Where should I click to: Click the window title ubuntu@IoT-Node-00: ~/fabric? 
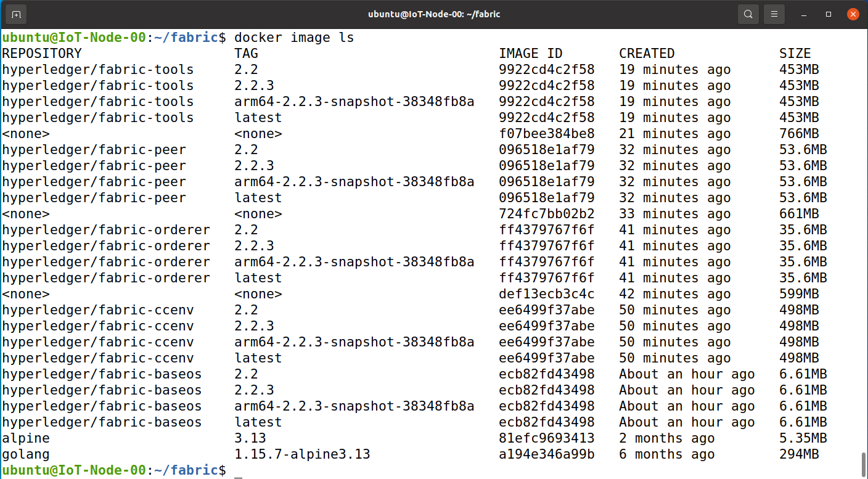[x=433, y=14]
